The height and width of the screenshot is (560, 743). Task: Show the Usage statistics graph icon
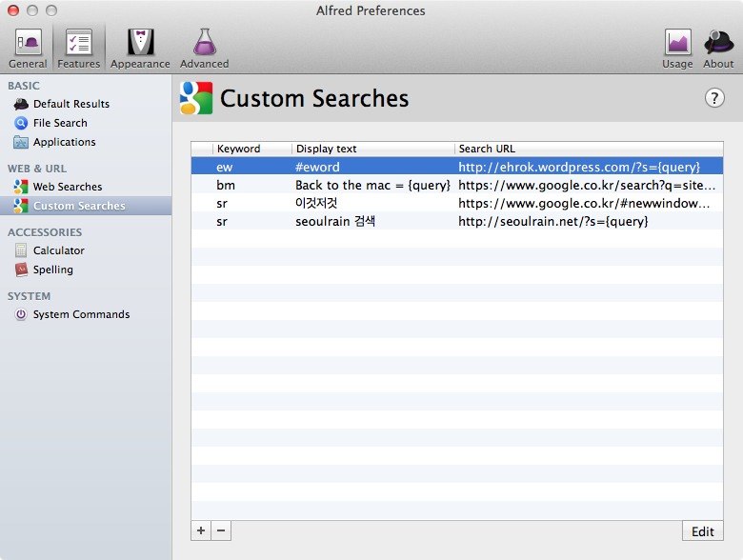tap(677, 48)
